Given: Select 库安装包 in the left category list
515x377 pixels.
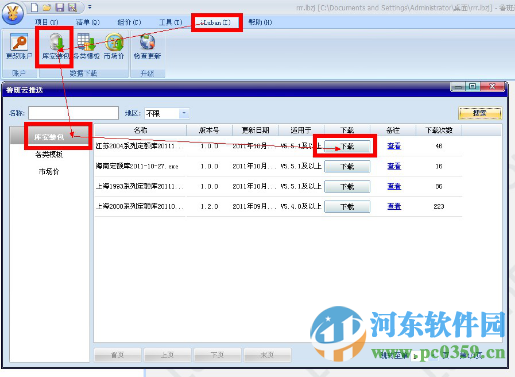Looking at the screenshot, I should click(x=49, y=137).
